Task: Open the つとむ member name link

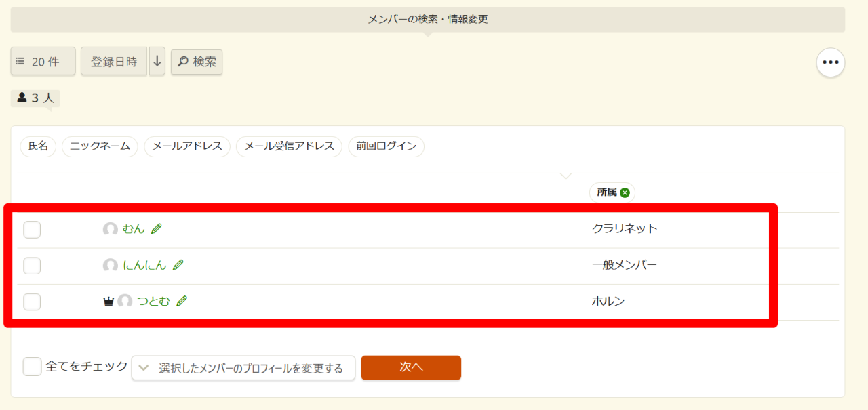Action: (x=154, y=302)
